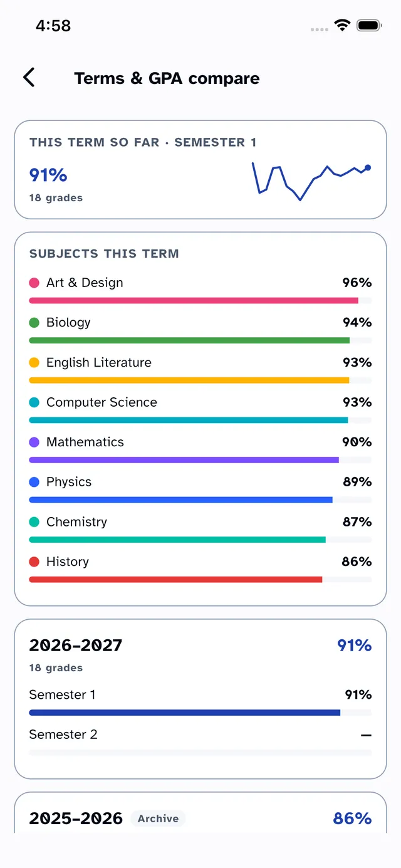The height and width of the screenshot is (868, 401).
Task: Click the red History dot
Action: pyautogui.click(x=34, y=562)
